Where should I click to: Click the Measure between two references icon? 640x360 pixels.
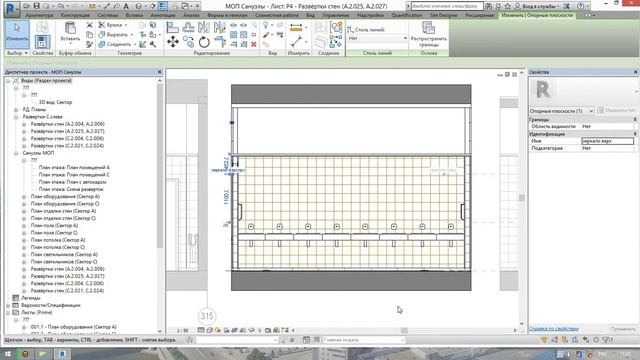(x=296, y=28)
